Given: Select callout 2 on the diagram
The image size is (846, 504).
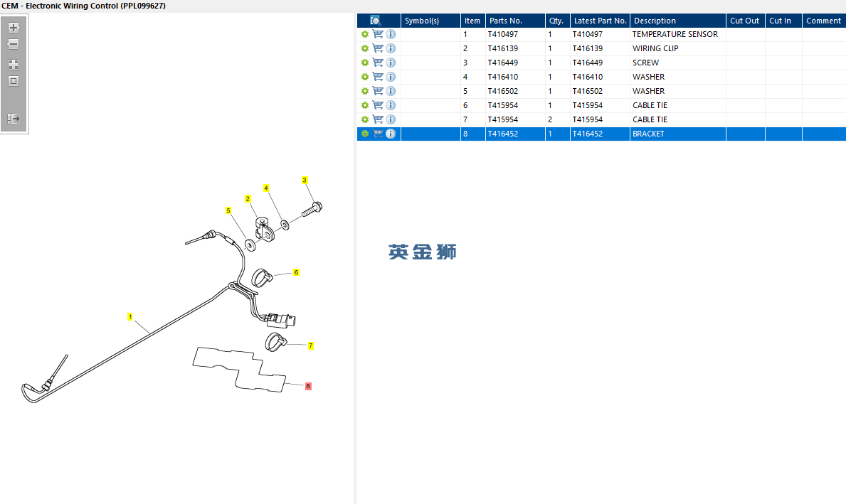Looking at the screenshot, I should point(248,199).
